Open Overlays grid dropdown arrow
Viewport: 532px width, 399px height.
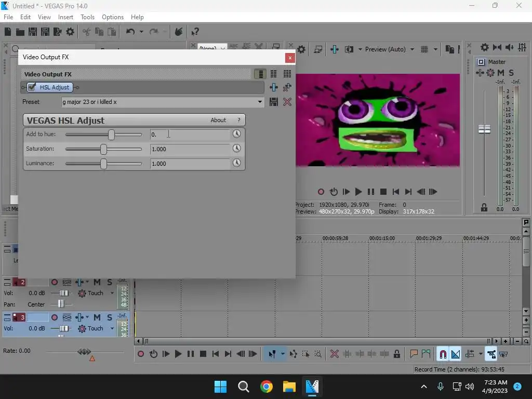coord(436,49)
